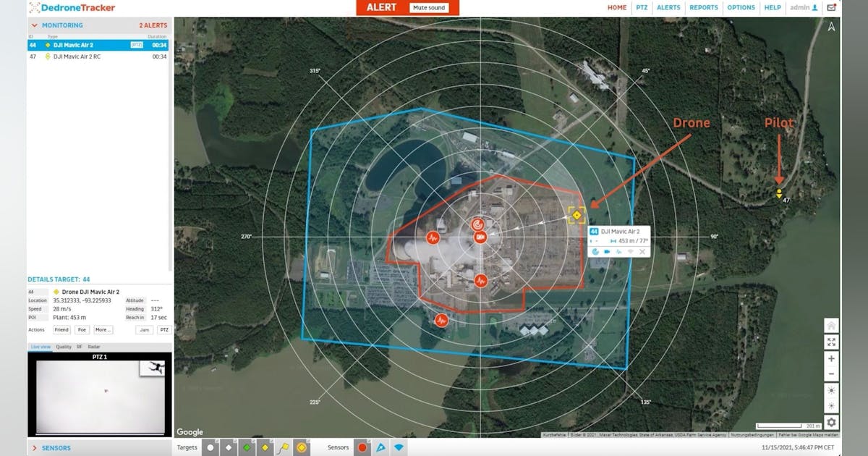
Task: Switch to the Radar tab
Action: (93, 347)
